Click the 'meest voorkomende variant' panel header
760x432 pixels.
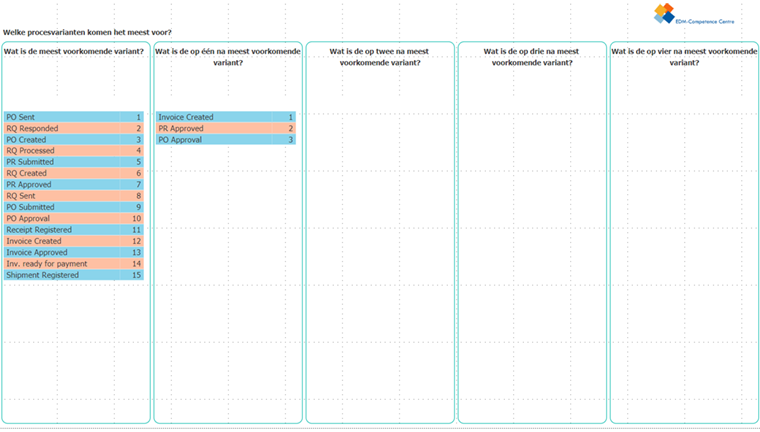74,51
